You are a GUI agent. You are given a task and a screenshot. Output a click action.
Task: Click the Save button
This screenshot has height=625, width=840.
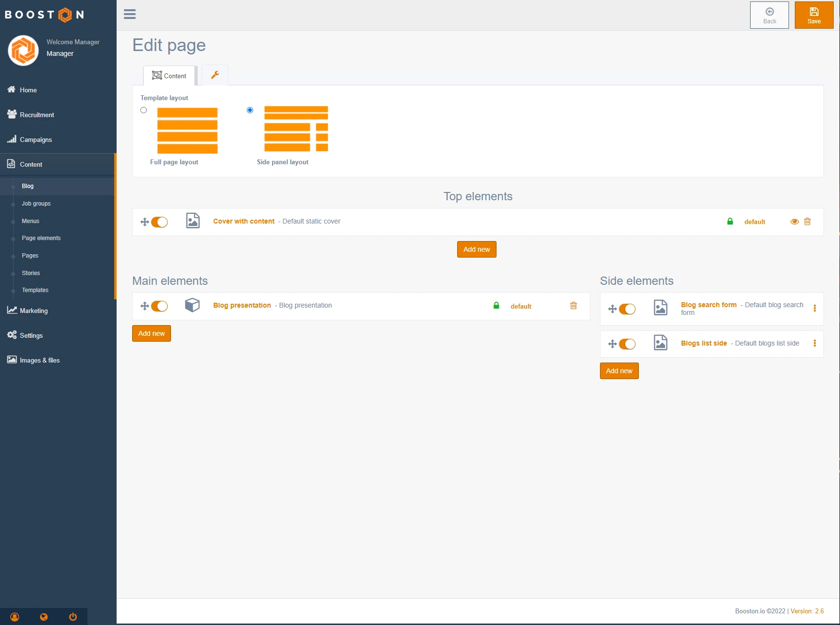(x=814, y=15)
